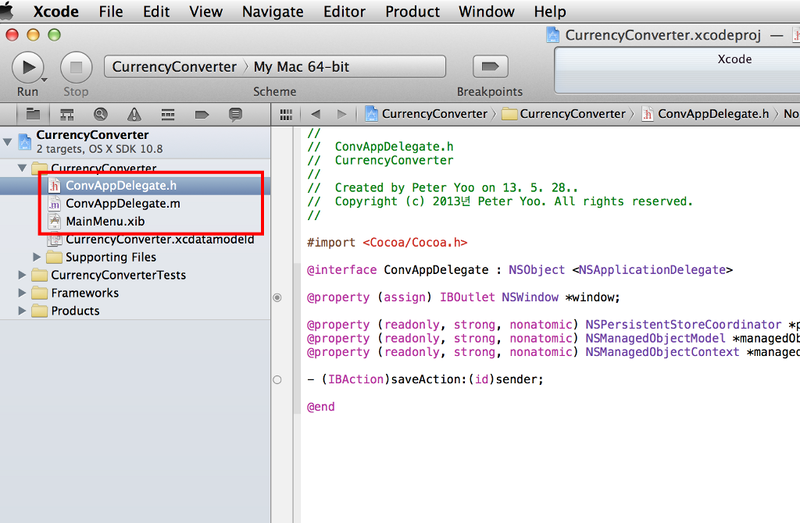This screenshot has height=523, width=800.
Task: Expand the Supporting Files folder
Action: 38,257
